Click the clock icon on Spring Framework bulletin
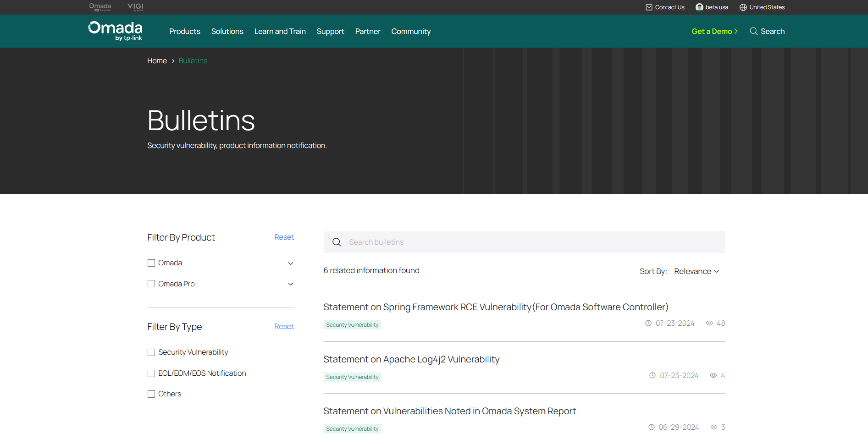This screenshot has width=868, height=444. coord(648,323)
